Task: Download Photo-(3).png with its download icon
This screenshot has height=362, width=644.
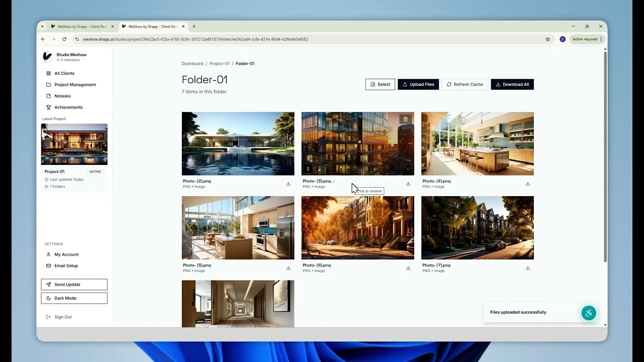Action: click(408, 184)
